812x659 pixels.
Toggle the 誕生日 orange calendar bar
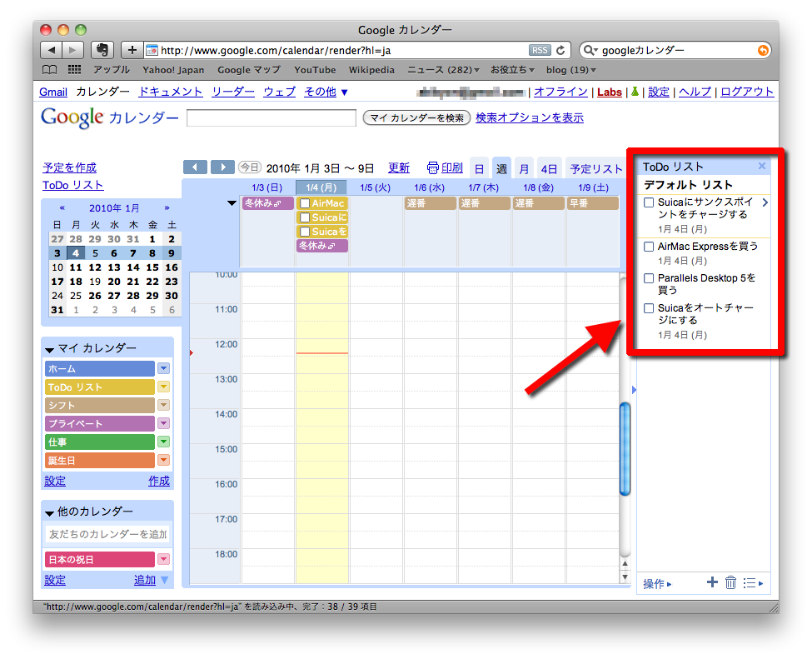100,460
